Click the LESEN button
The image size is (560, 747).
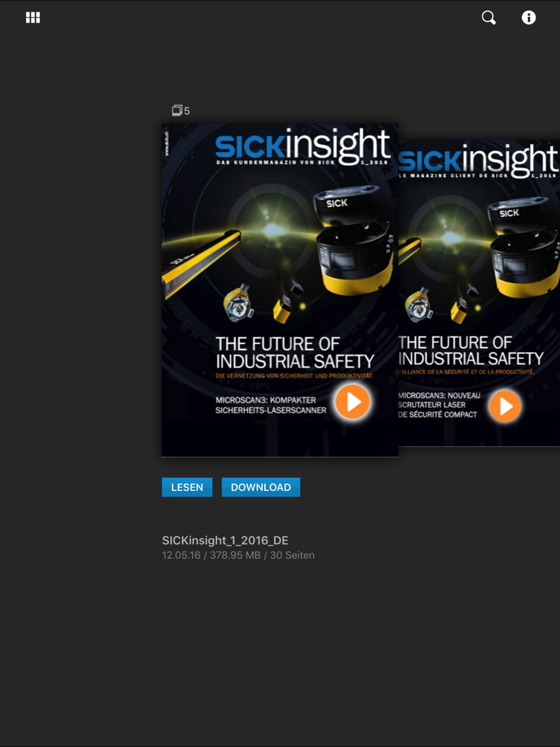pyautogui.click(x=187, y=487)
